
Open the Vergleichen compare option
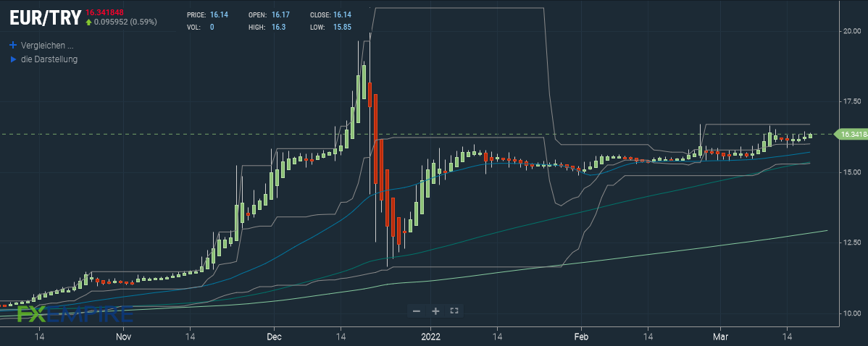click(47, 46)
